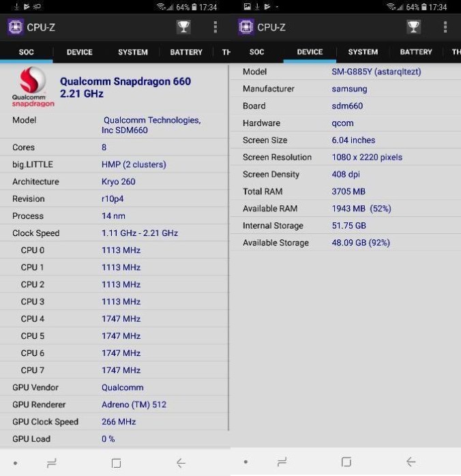The height and width of the screenshot is (476, 461).
Task: Tap 'SM-G885Y (astarqltezt)' model value
Action: pos(376,72)
